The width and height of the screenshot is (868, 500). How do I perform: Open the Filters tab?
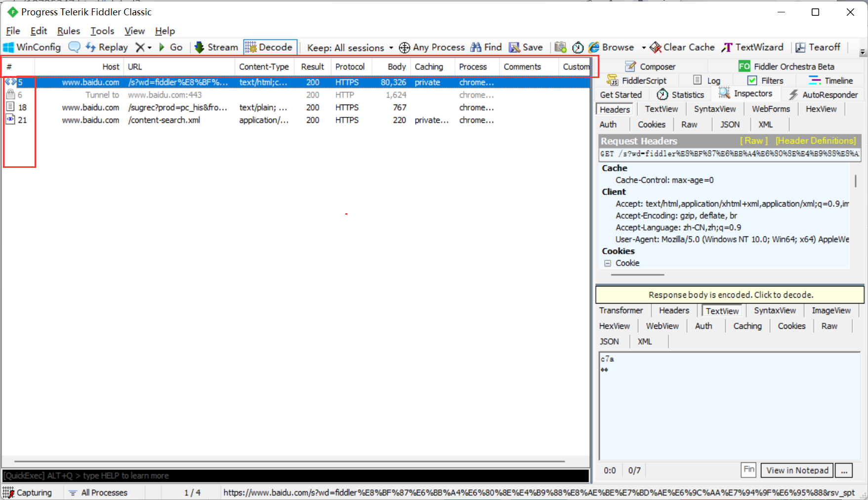point(766,80)
